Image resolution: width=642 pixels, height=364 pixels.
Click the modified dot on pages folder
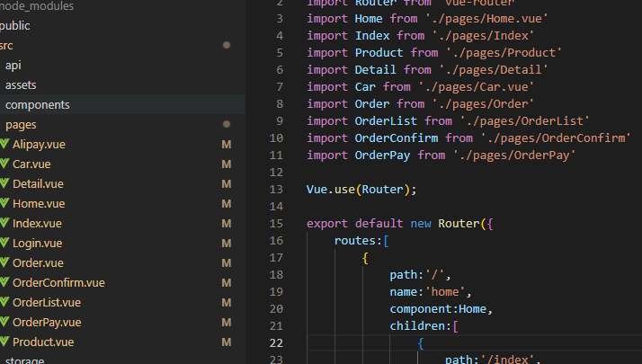[227, 124]
